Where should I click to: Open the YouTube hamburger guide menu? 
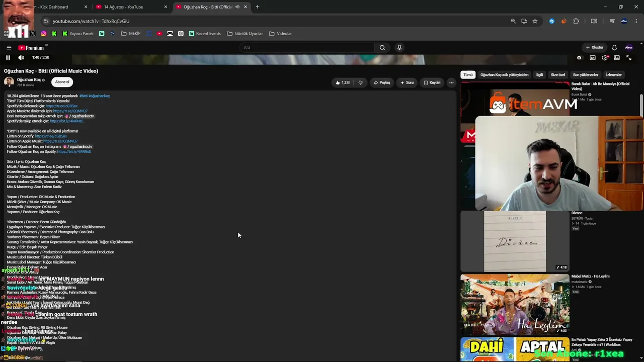tap(9, 48)
